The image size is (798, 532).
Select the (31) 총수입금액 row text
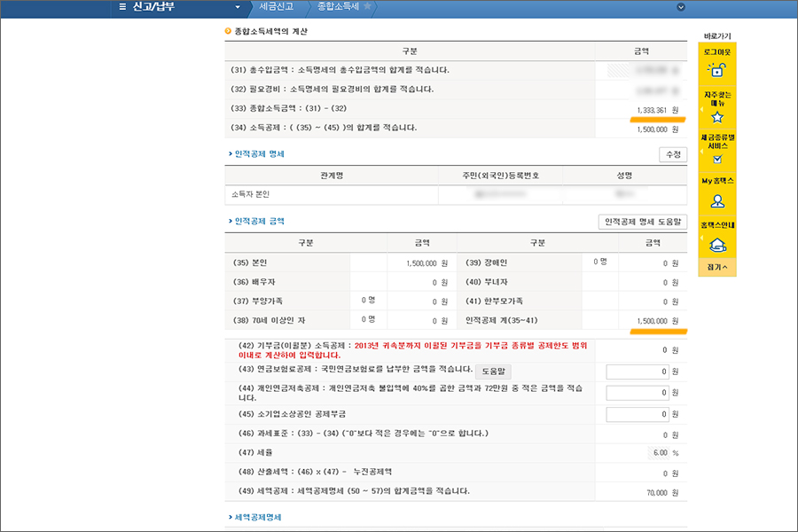(340, 70)
